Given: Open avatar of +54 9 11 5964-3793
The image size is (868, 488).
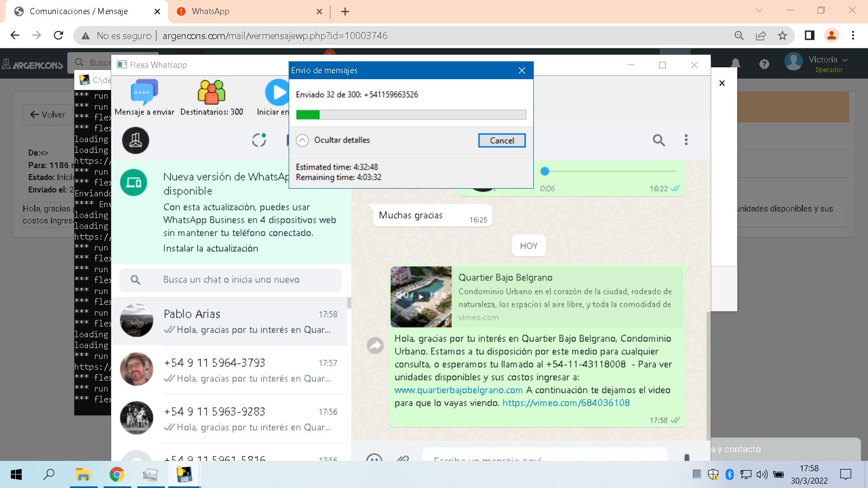Looking at the screenshot, I should click(137, 369).
